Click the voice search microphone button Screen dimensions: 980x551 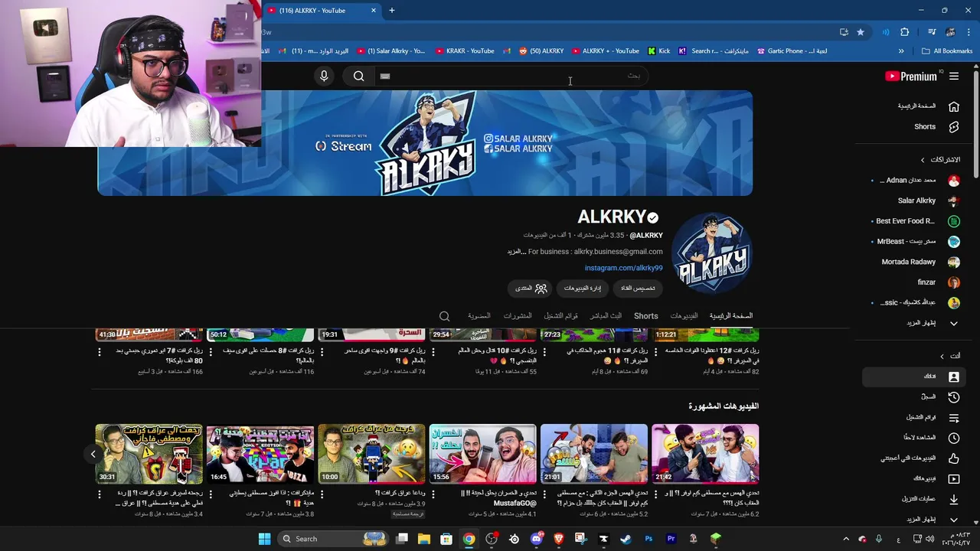click(324, 76)
